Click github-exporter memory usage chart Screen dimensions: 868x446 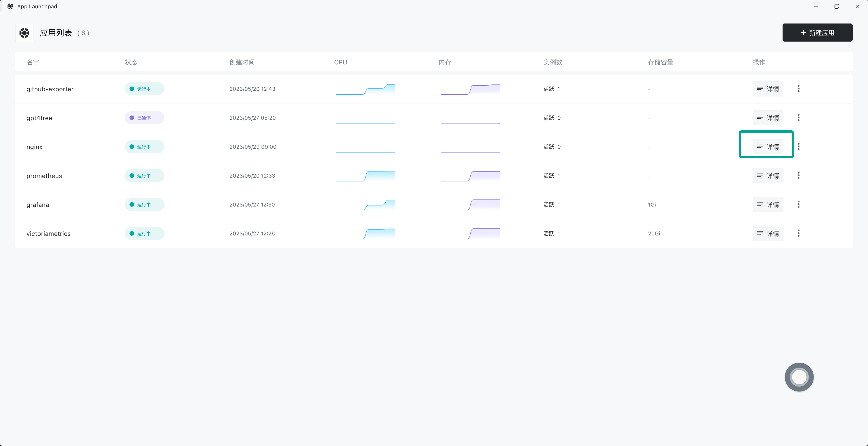coord(470,89)
